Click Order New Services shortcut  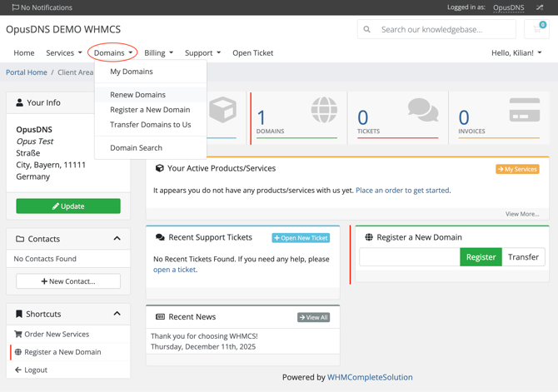click(x=68, y=334)
